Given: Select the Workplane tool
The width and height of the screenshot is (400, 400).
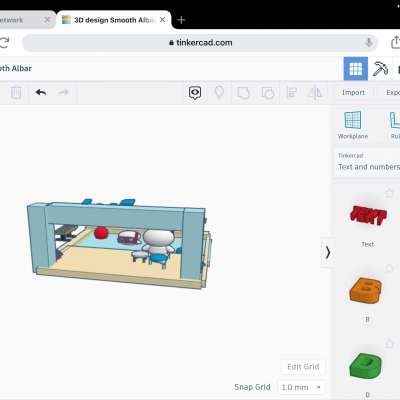Looking at the screenshot, I should pos(353,125).
